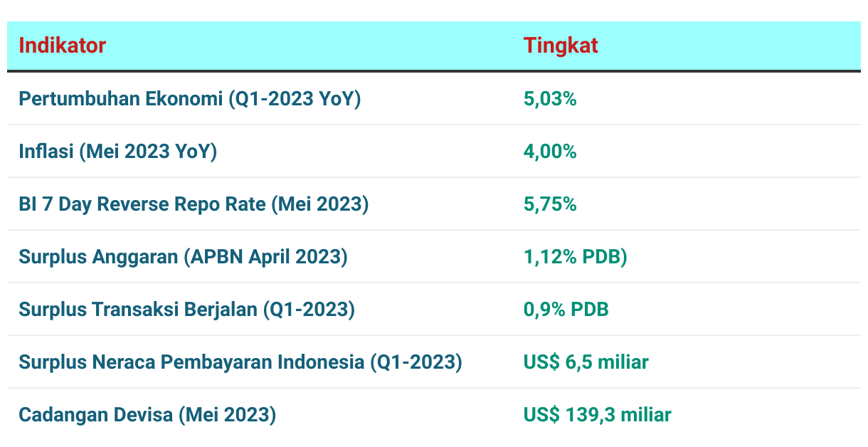Click the Tingkat column header
868x447 pixels.
pos(561,46)
